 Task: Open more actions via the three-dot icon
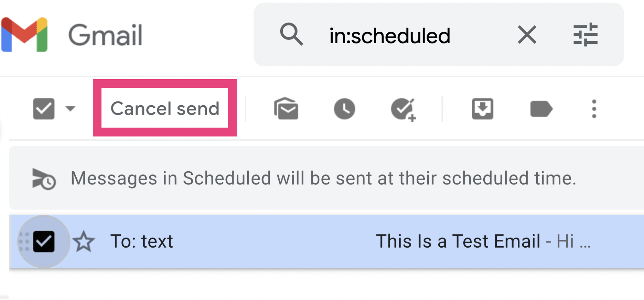(593, 109)
